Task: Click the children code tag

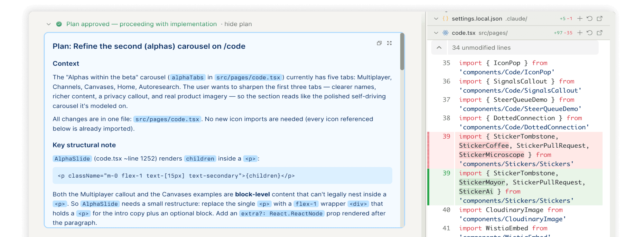Action: [x=200, y=159]
